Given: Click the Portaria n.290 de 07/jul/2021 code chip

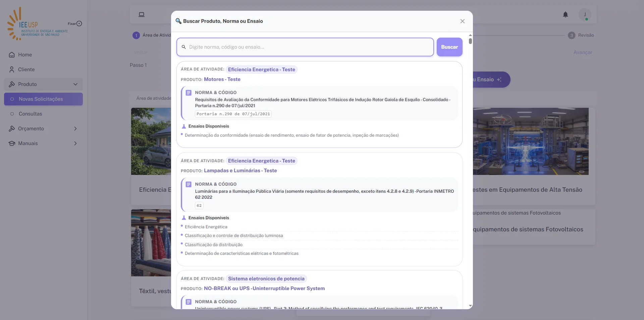Looking at the screenshot, I should tap(233, 114).
